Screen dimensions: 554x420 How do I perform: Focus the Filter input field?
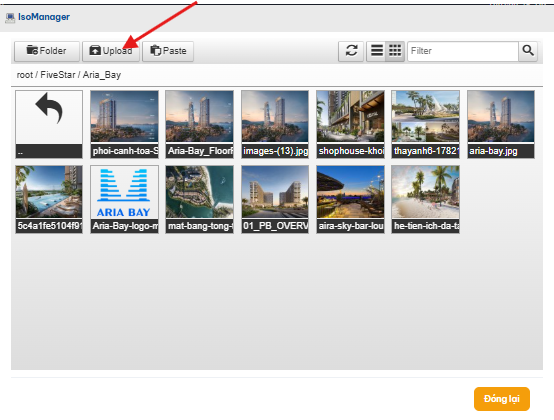tap(463, 51)
